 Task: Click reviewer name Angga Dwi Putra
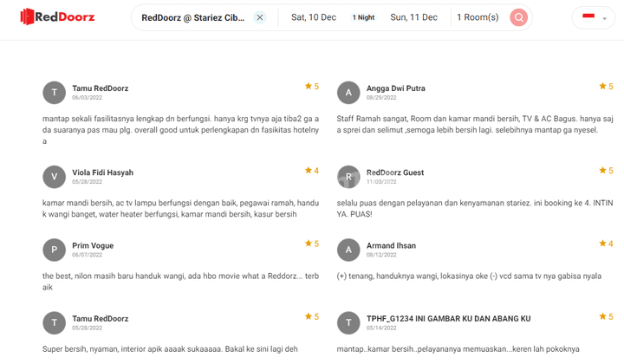click(395, 88)
